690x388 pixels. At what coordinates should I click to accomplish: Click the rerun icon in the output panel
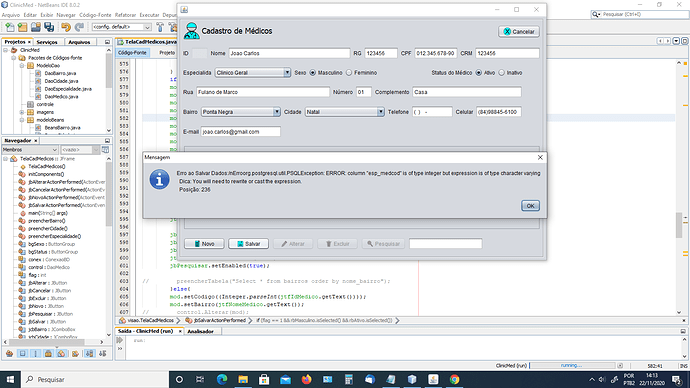[120, 340]
